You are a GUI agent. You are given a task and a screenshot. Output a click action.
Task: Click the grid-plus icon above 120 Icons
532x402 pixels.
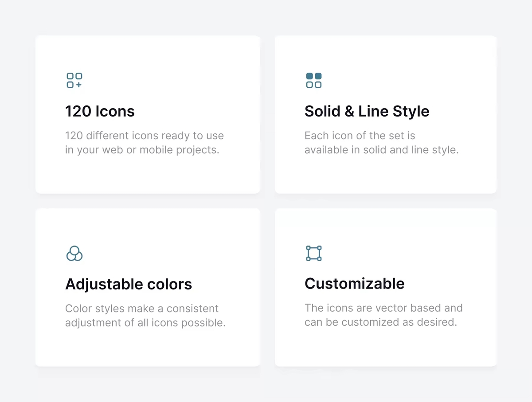(74, 80)
